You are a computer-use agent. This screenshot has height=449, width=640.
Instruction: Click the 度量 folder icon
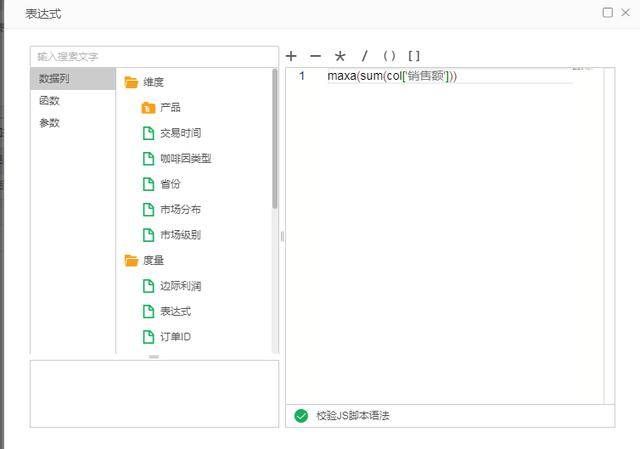point(131,260)
